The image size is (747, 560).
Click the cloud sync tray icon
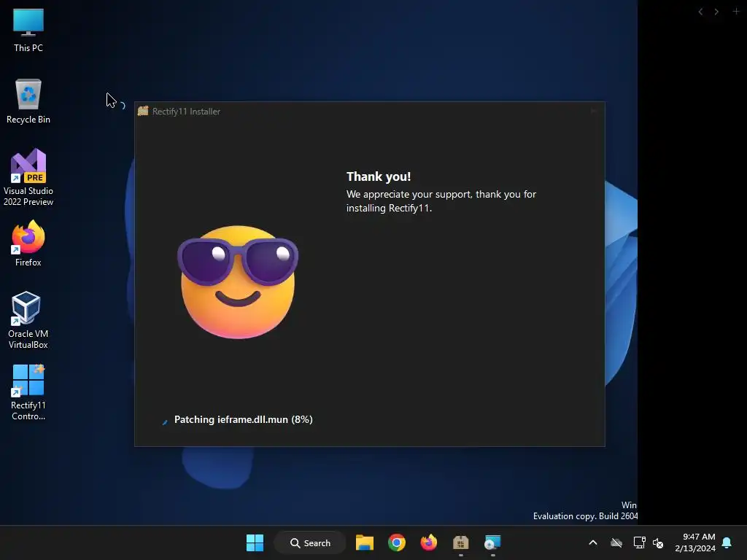616,542
